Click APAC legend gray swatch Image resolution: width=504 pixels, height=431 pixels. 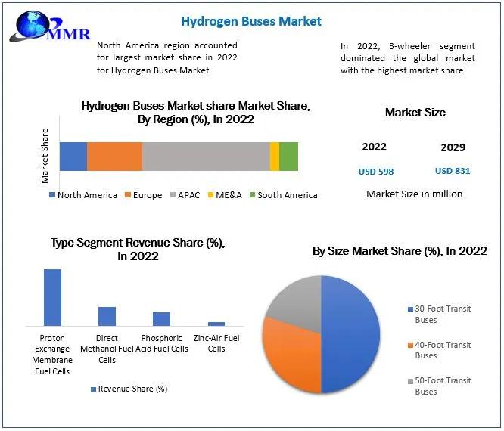click(x=173, y=195)
